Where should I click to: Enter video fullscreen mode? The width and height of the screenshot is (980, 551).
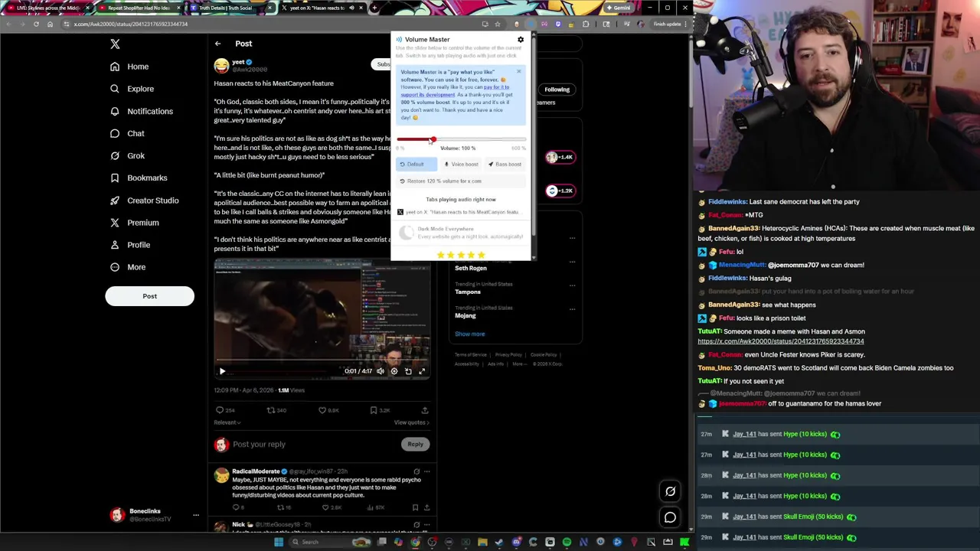[422, 371]
